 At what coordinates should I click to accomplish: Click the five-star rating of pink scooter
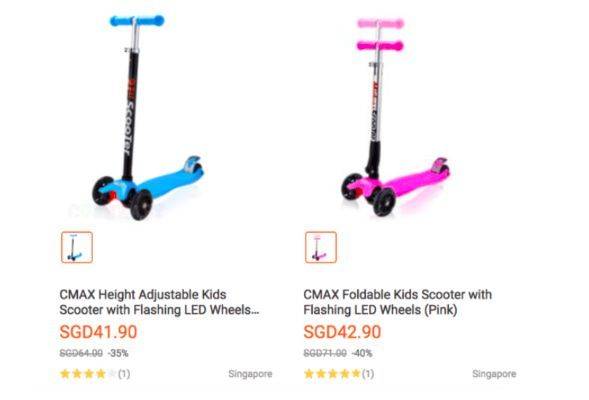(x=332, y=374)
